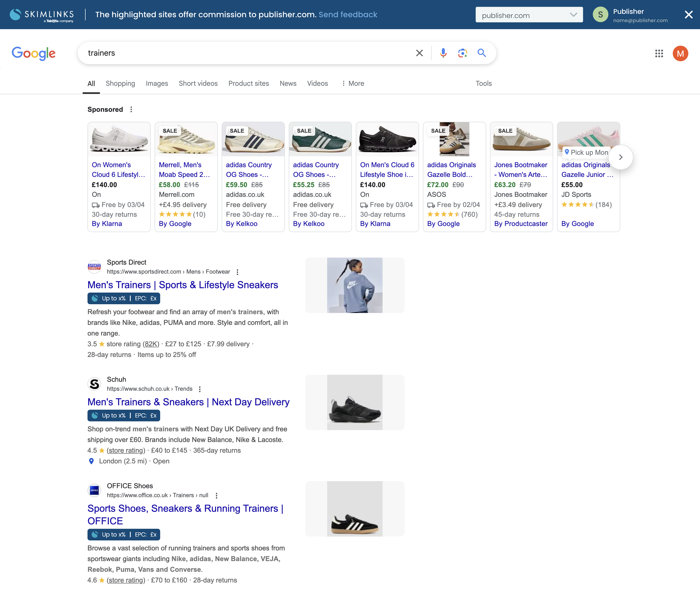Screen dimensions: 700x590
Task: Select the All results tab
Action: pyautogui.click(x=91, y=84)
